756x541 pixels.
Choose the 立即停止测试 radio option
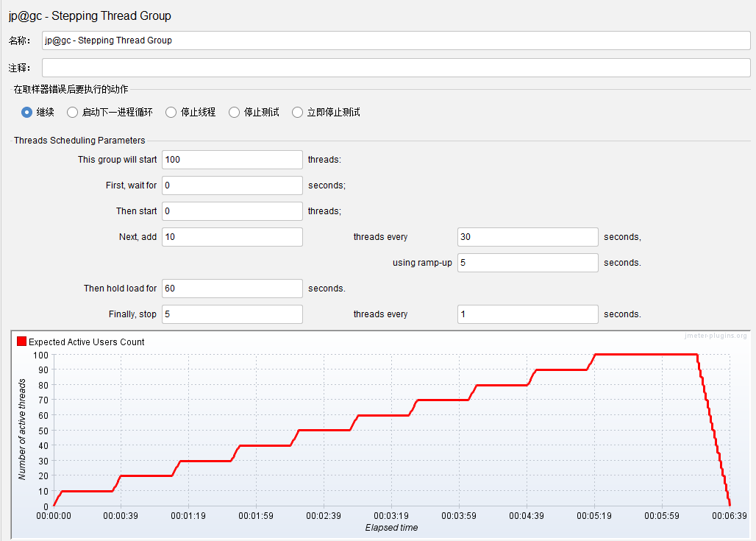(x=297, y=113)
